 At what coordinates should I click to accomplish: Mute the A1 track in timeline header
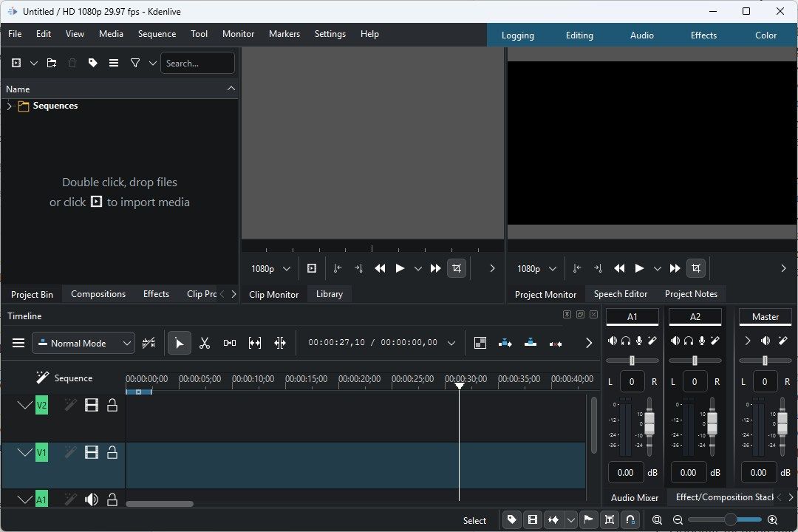click(x=92, y=499)
